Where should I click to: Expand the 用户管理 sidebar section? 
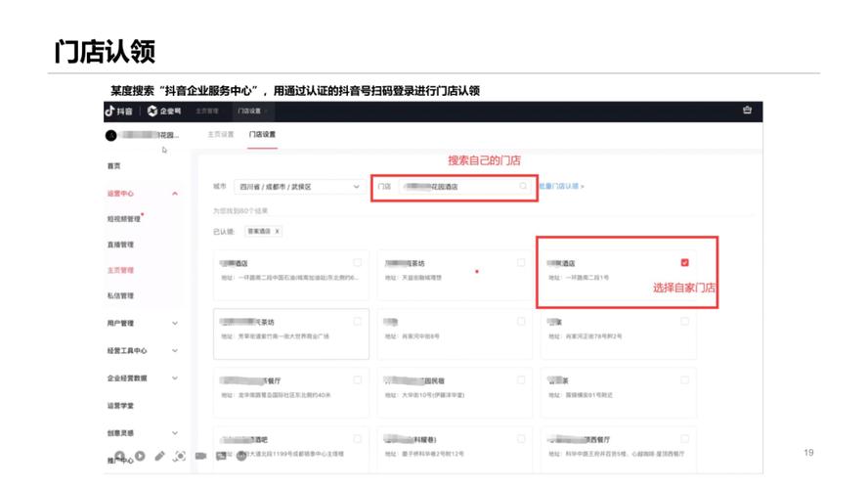point(175,323)
